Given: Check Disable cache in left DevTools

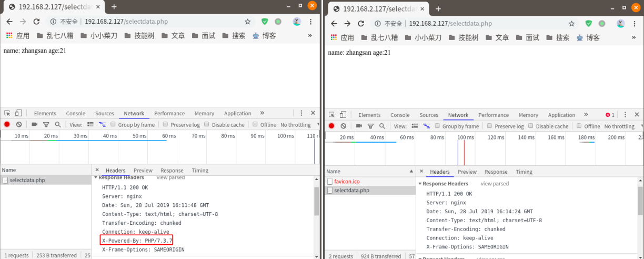Looking at the screenshot, I should pyautogui.click(x=207, y=125).
